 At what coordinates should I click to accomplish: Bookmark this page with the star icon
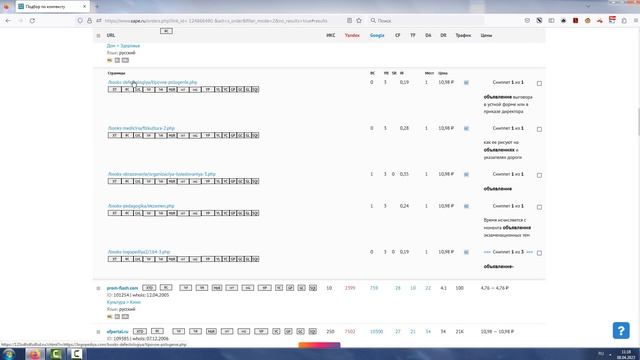(x=359, y=20)
